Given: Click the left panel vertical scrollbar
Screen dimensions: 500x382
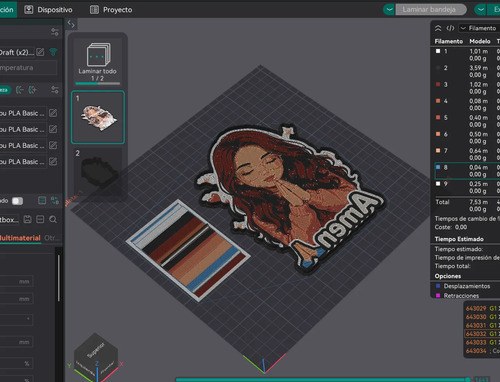Looking at the screenshot, I should [x=59, y=277].
